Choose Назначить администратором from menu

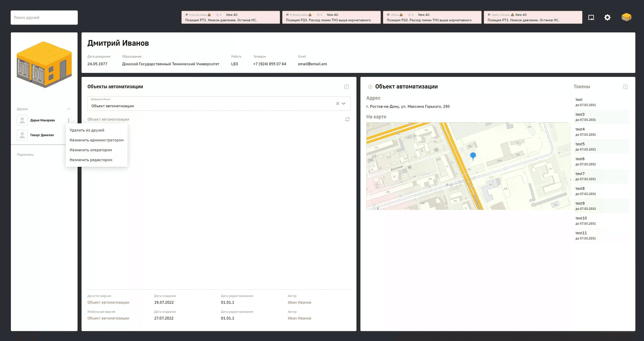(x=96, y=140)
